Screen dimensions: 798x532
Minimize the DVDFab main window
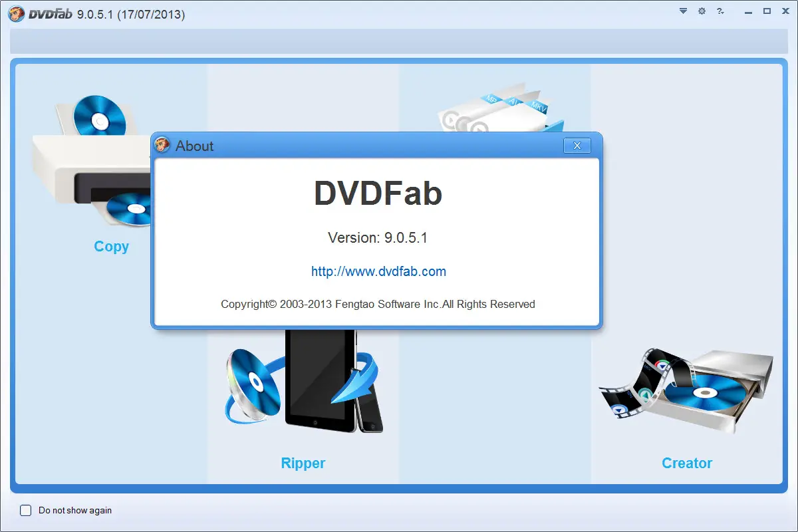(748, 11)
